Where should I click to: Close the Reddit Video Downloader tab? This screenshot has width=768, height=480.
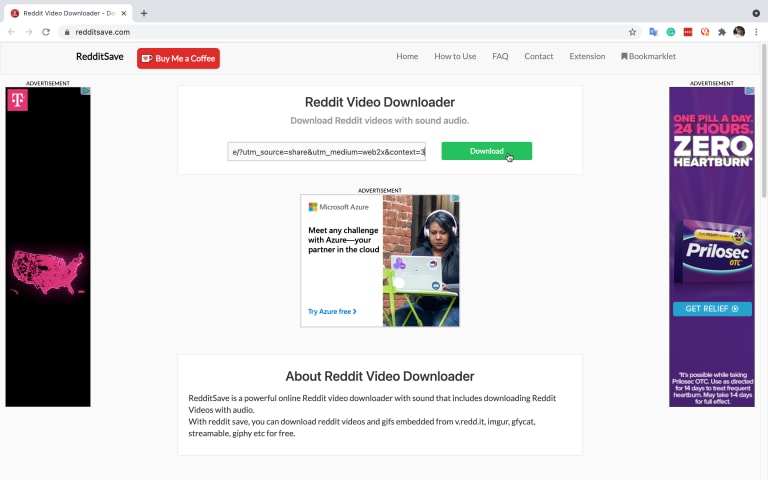click(124, 13)
